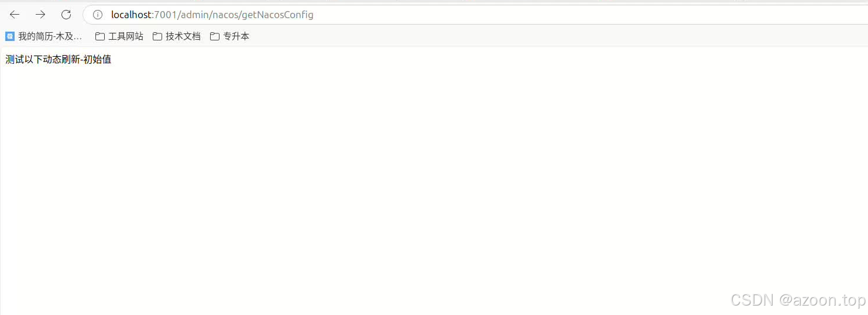The width and height of the screenshot is (868, 315).
Task: Click the blue favicon of 我的简历 bookmark
Action: (x=10, y=36)
